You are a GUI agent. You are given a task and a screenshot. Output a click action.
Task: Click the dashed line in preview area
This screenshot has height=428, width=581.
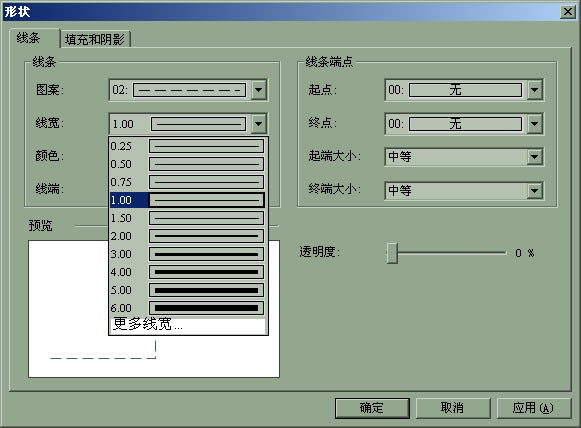(x=102, y=358)
